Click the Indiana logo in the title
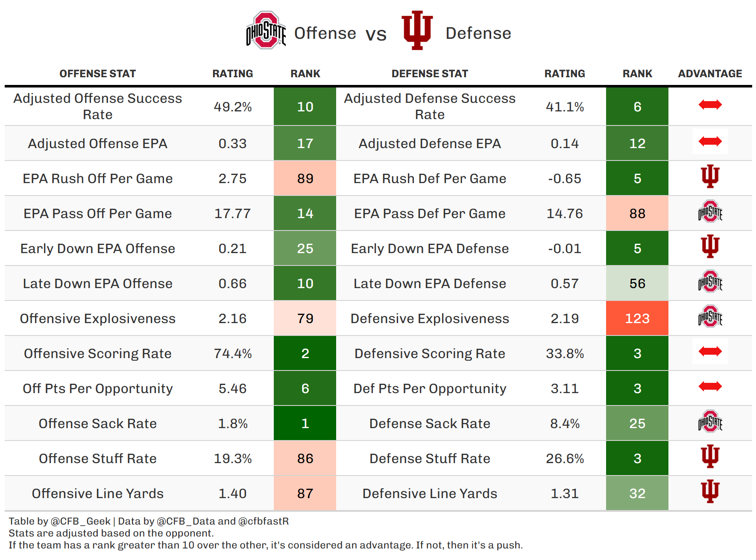The height and width of the screenshot is (560, 756). coord(417,30)
